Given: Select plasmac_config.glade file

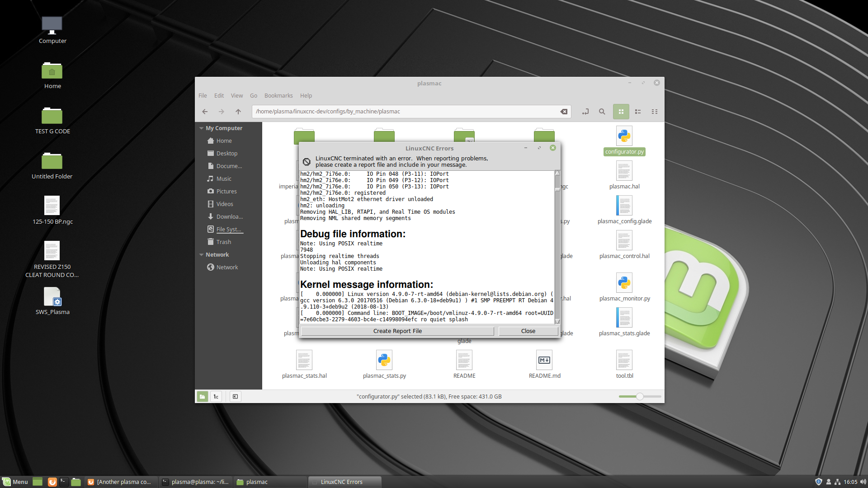Looking at the screenshot, I should pyautogui.click(x=624, y=211).
